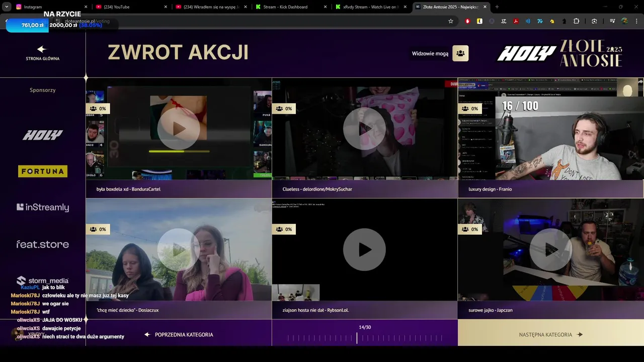This screenshot has height=362, width=644.
Task: Click the "Widzowie mogą" label
Action: pos(430,54)
